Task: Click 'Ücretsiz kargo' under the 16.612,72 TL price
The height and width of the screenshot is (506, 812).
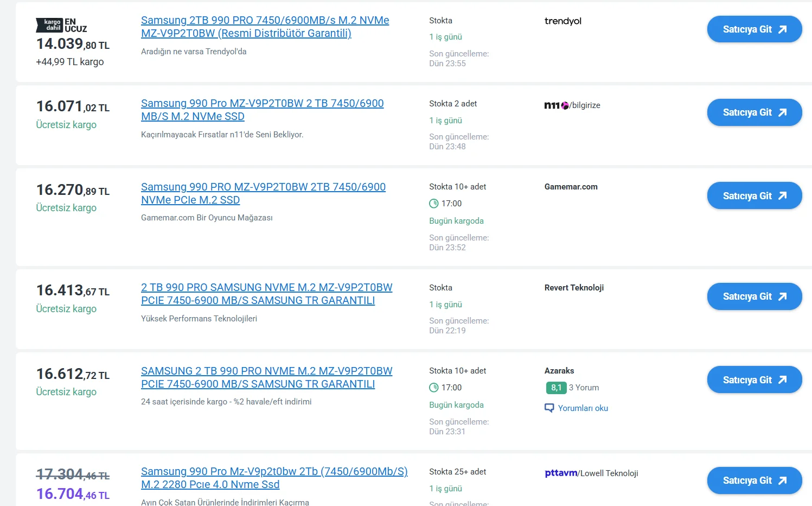Action: (x=66, y=392)
